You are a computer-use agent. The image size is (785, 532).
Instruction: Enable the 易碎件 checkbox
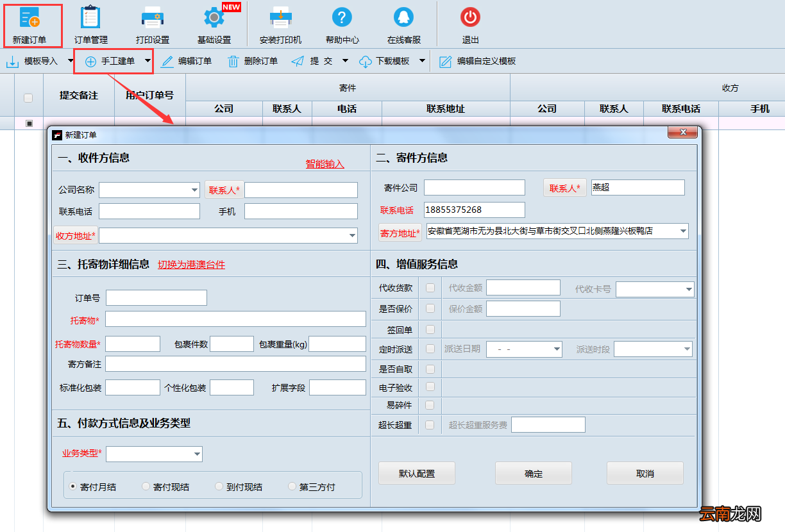click(x=430, y=405)
